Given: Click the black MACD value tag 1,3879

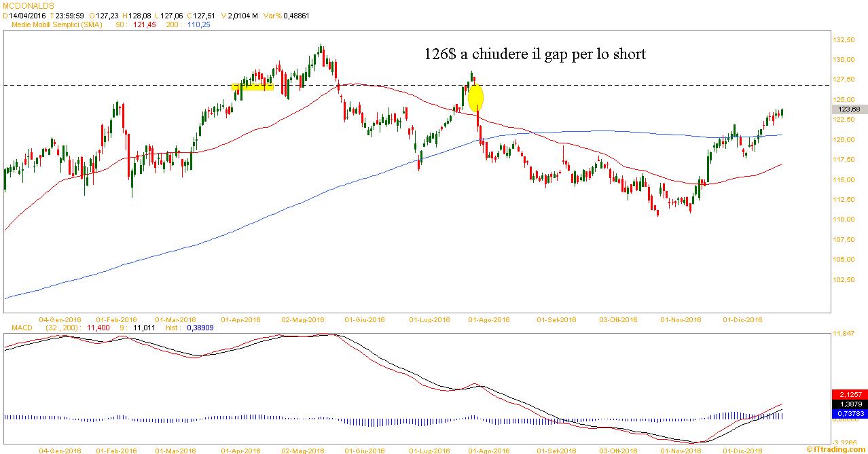Looking at the screenshot, I should pyautogui.click(x=849, y=404).
